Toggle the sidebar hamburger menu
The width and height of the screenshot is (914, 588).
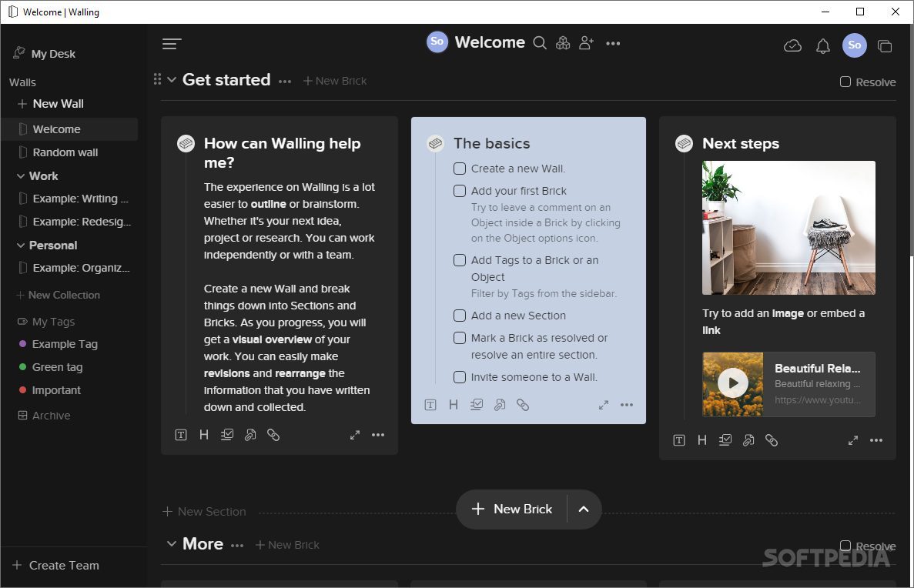pos(172,44)
